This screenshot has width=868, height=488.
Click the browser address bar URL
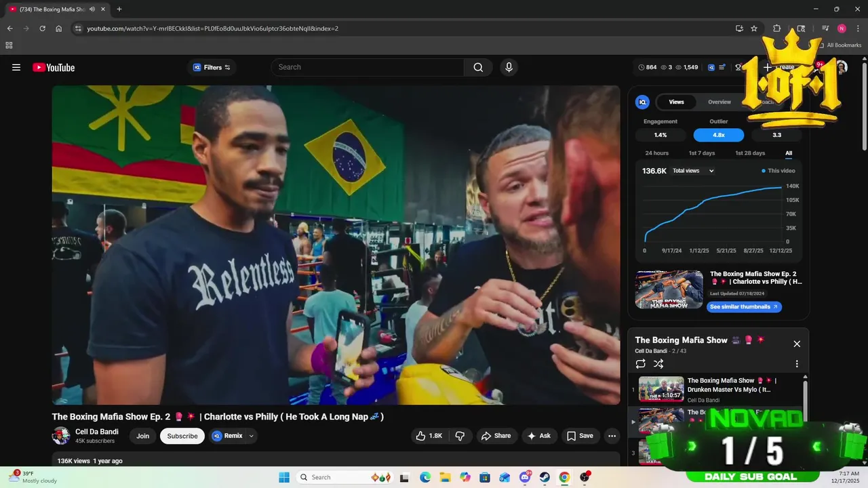212,28
